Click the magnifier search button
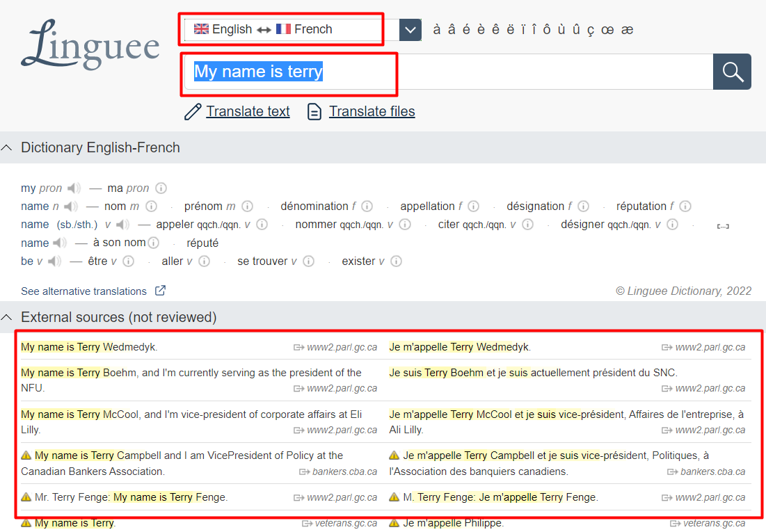The image size is (766, 532). coord(732,72)
